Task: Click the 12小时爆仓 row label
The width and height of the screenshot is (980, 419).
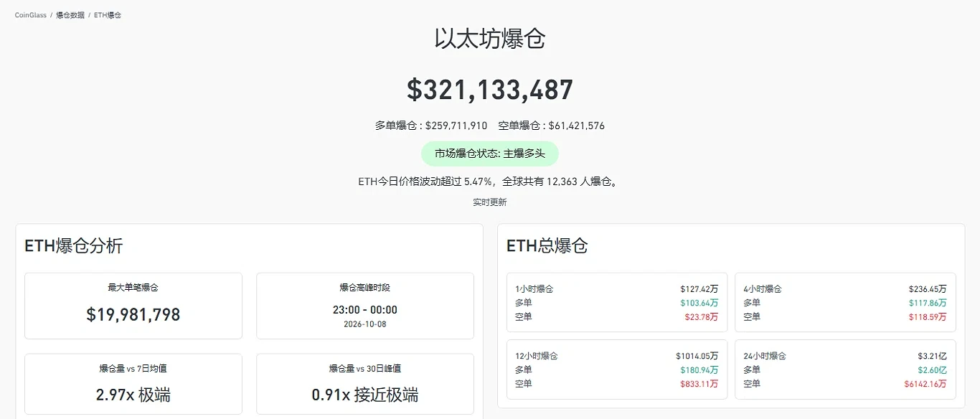Action: click(x=537, y=356)
